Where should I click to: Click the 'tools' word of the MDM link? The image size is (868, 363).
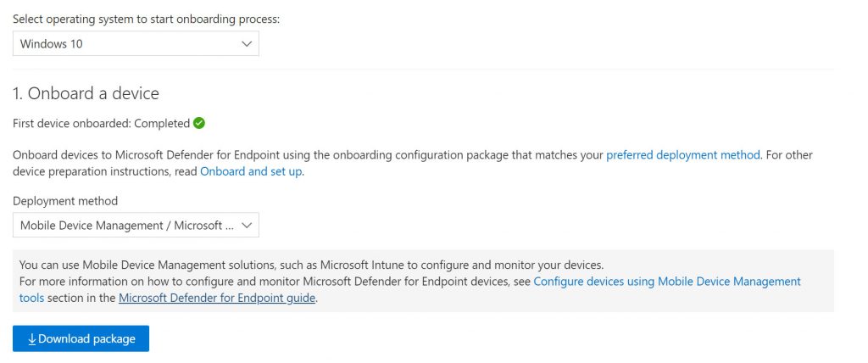tap(31, 299)
